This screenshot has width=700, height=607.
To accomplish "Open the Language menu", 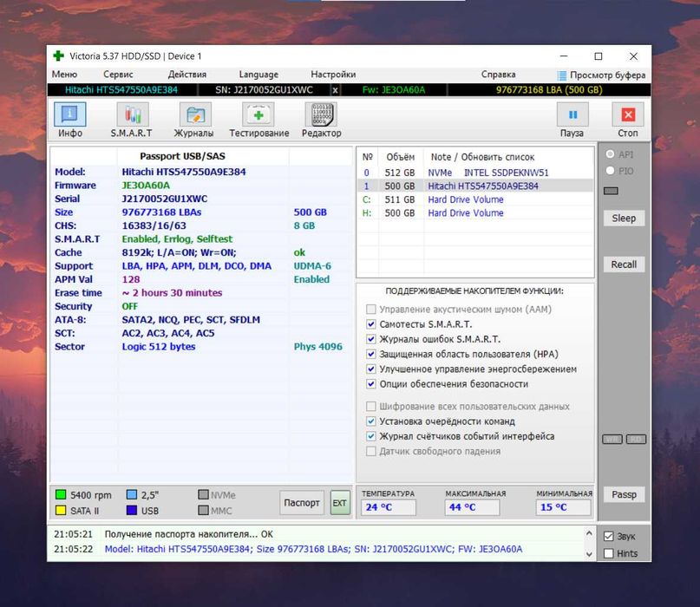I will click(258, 75).
